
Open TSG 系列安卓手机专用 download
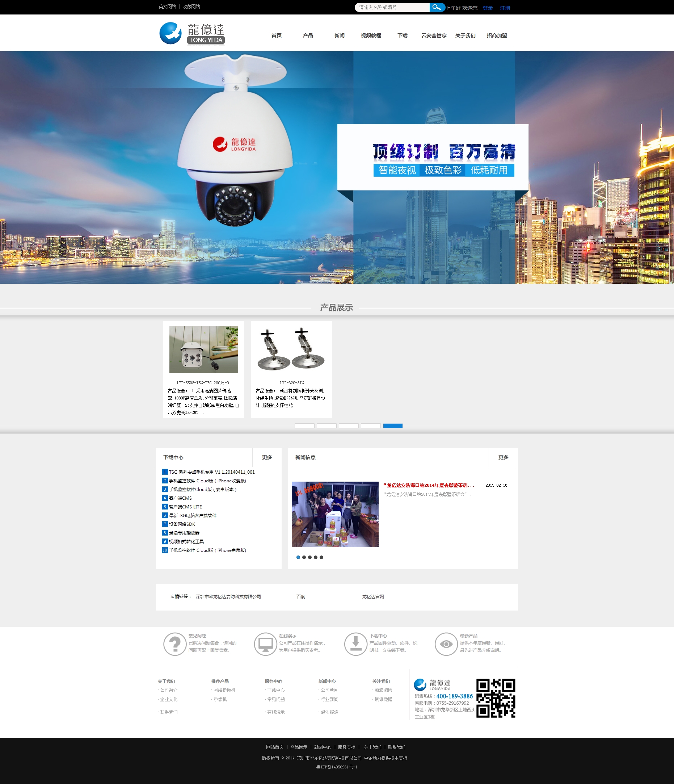pos(212,472)
